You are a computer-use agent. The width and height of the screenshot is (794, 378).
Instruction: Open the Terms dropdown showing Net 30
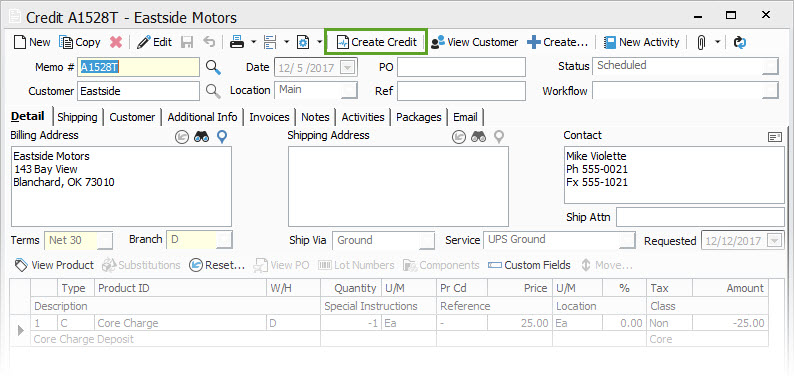[105, 241]
